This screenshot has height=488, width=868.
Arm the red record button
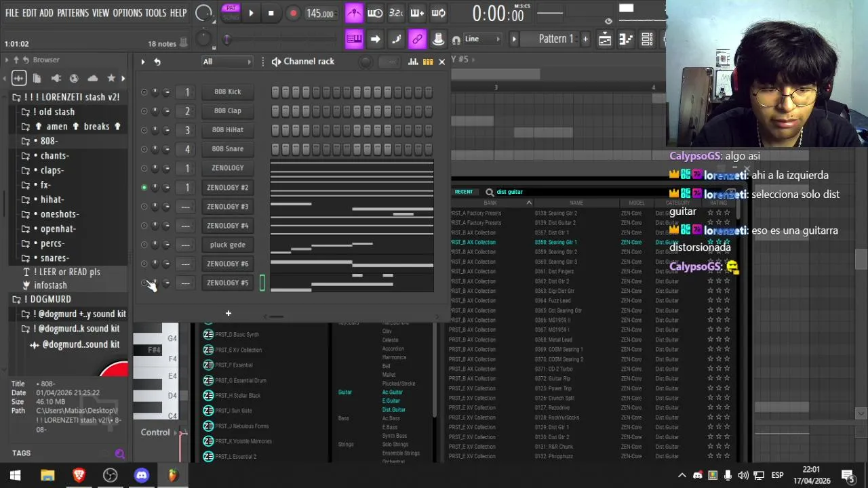tap(293, 13)
